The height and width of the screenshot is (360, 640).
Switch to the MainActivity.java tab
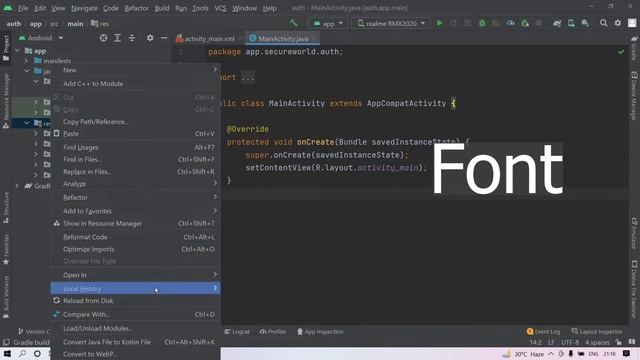283,38
